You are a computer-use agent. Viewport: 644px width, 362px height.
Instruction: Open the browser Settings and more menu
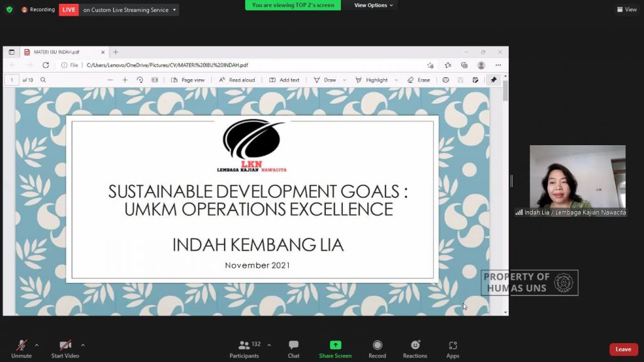coord(498,65)
